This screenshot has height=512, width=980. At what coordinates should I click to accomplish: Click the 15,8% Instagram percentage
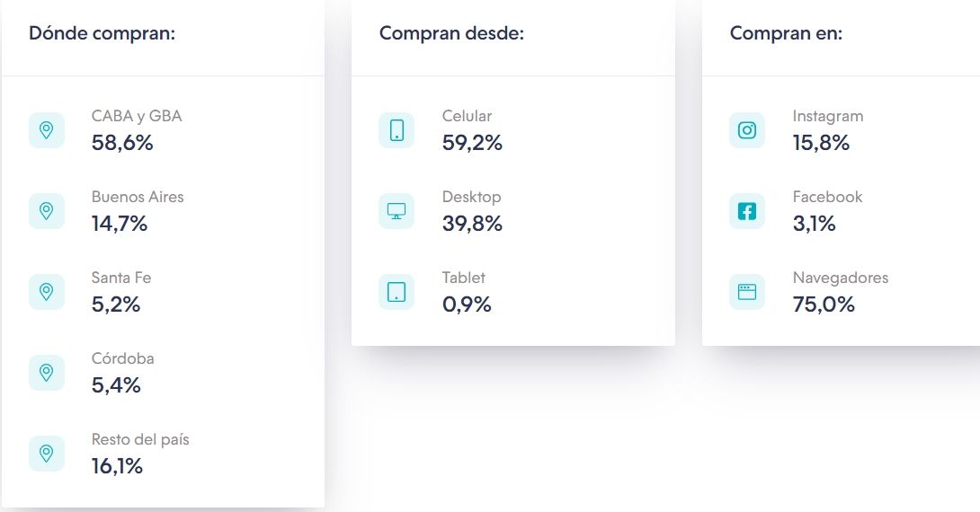[821, 143]
